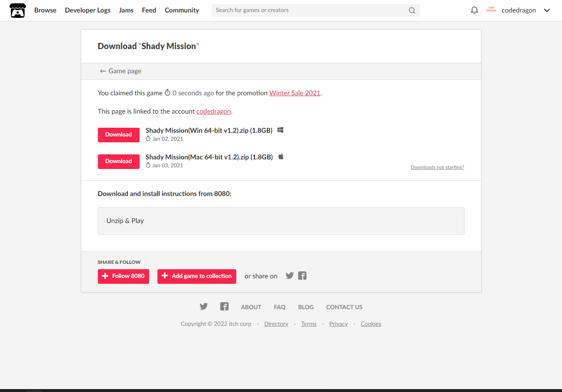Click the clock icon beside Jan 02, 2021
Image resolution: width=562 pixels, height=392 pixels.
coord(148,139)
